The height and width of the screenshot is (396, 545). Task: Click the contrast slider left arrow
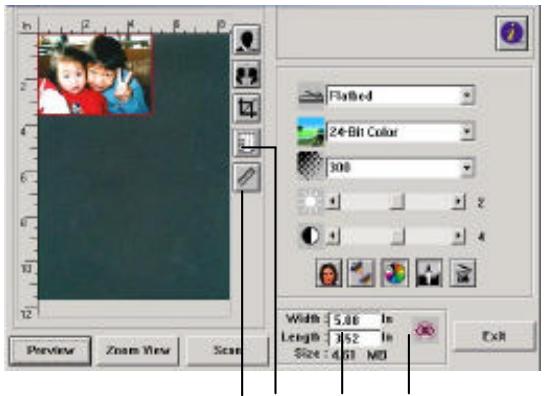tap(332, 237)
